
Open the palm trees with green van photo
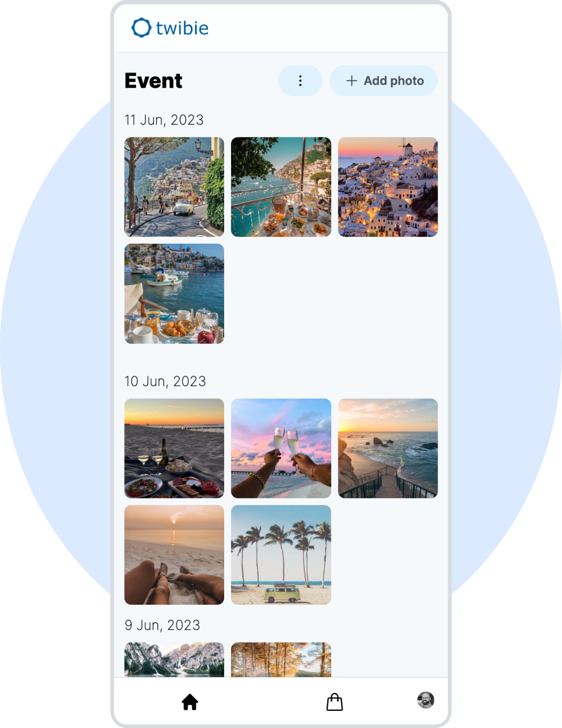[281, 555]
